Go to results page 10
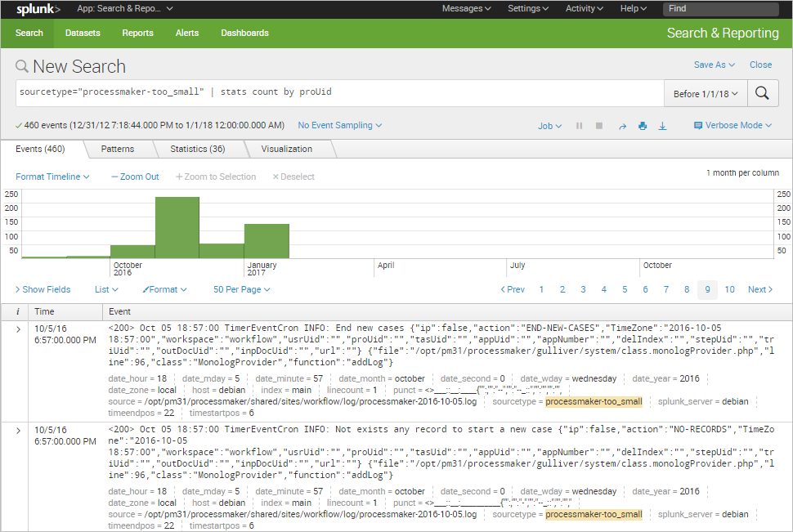The height and width of the screenshot is (532, 793). click(729, 289)
